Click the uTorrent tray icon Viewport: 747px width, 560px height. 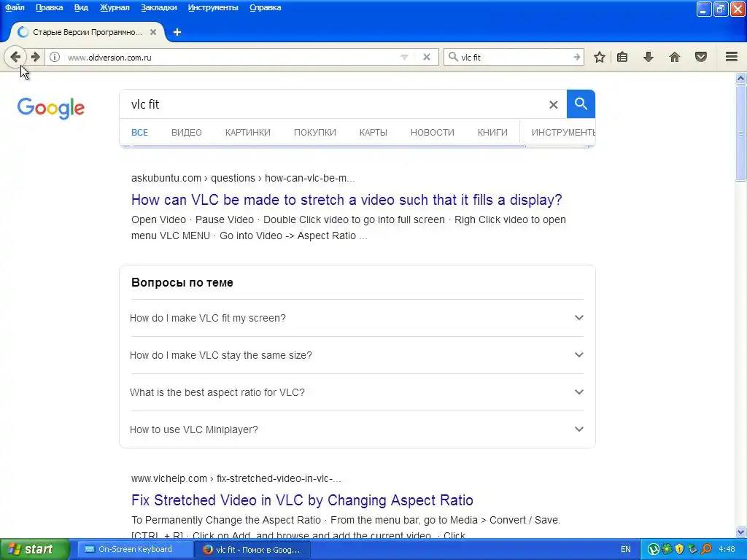pyautogui.click(x=654, y=550)
